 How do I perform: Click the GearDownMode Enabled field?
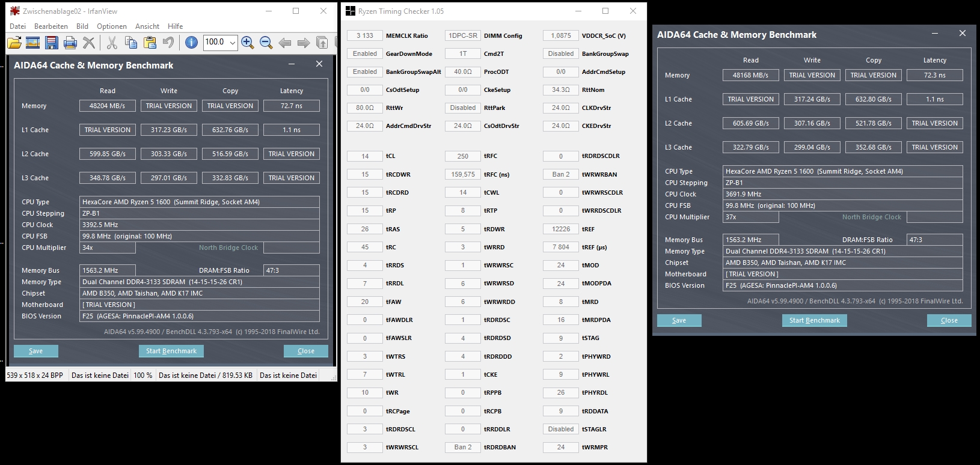[x=365, y=53]
